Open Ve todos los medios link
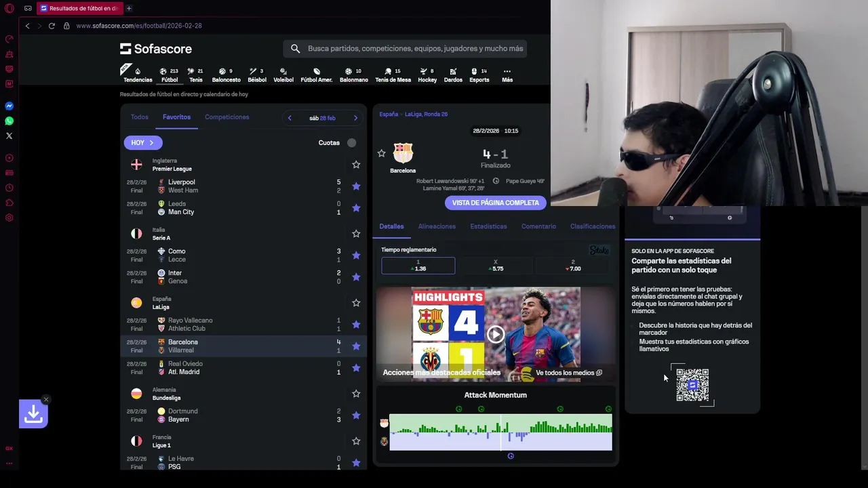Screen dimensions: 868x488 (x=569, y=373)
